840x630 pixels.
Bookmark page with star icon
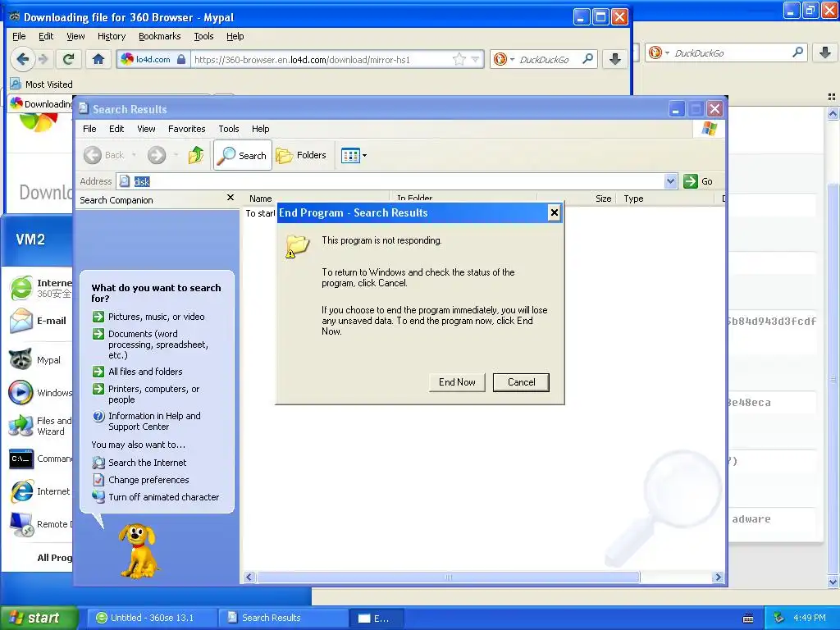click(x=459, y=59)
